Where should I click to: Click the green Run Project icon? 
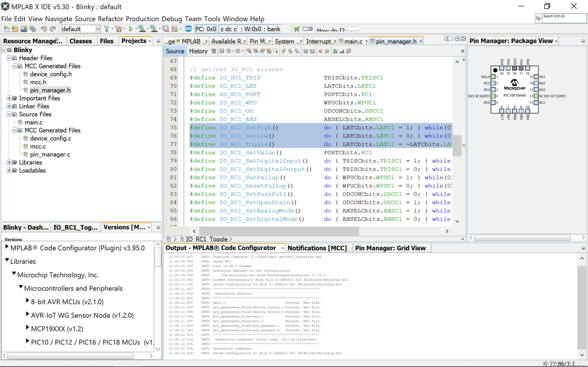pyautogui.click(x=131, y=29)
